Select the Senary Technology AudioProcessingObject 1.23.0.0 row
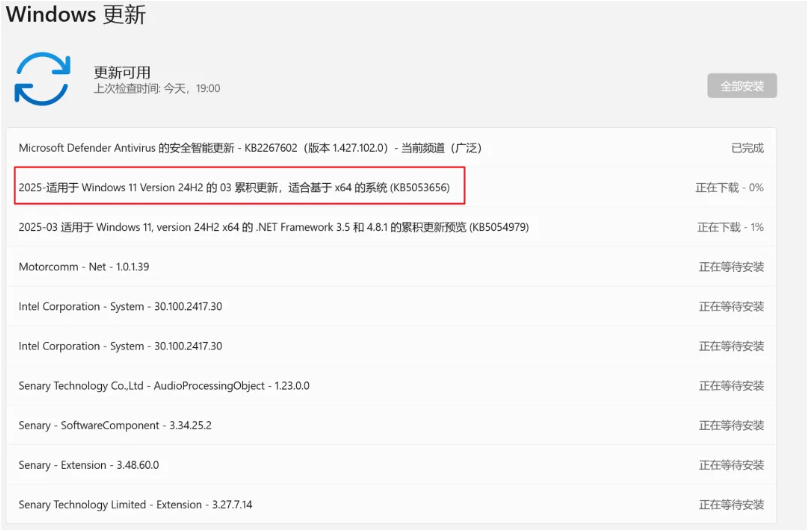The height and width of the screenshot is (531, 807). 391,385
